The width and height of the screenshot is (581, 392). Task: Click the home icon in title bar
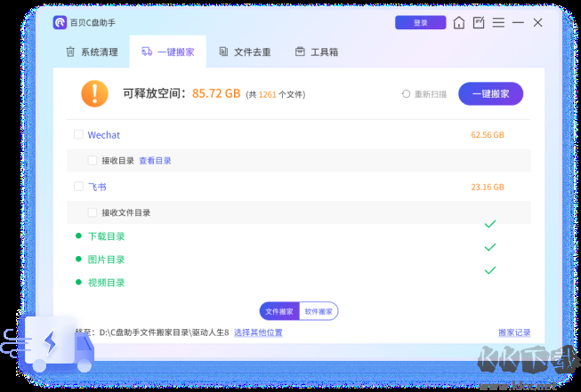(x=458, y=22)
